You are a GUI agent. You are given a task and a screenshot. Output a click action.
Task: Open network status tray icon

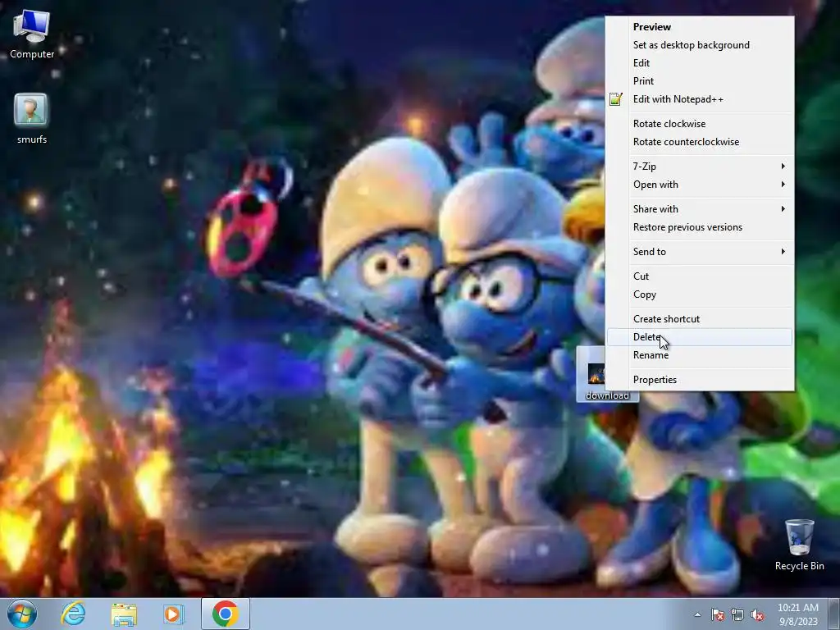coord(737,615)
